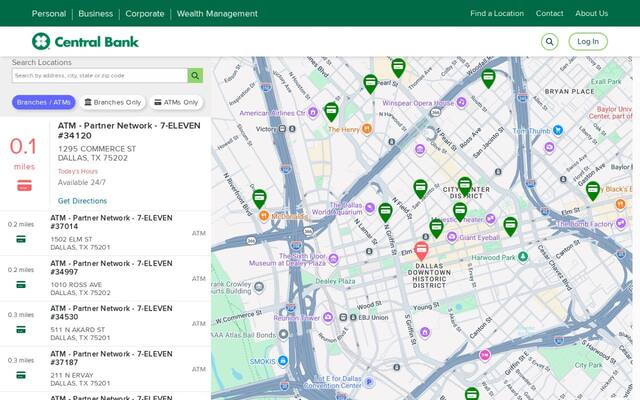This screenshot has height=400, width=640.
Task: Select the red ATM marker on Elm St
Action: tap(421, 250)
